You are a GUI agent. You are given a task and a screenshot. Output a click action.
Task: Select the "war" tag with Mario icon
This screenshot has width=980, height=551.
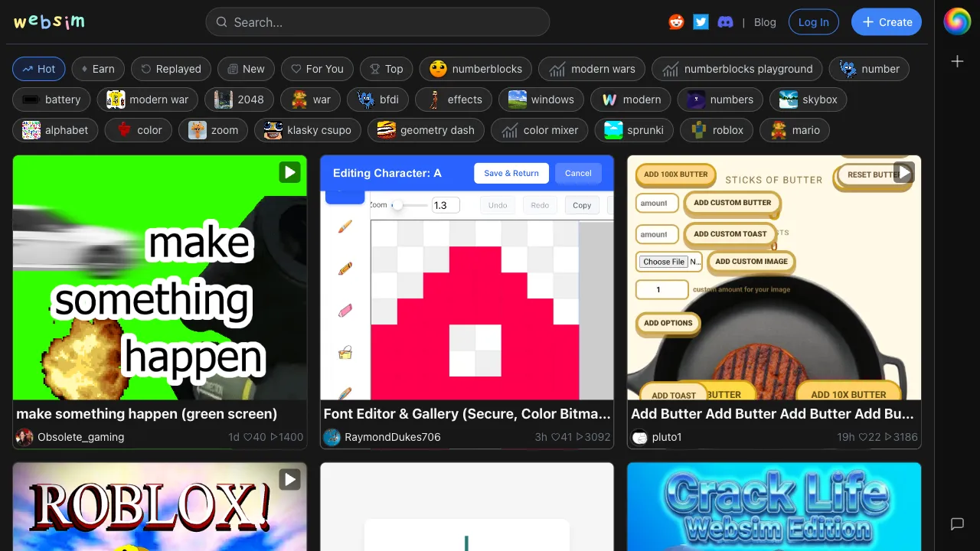coord(310,99)
